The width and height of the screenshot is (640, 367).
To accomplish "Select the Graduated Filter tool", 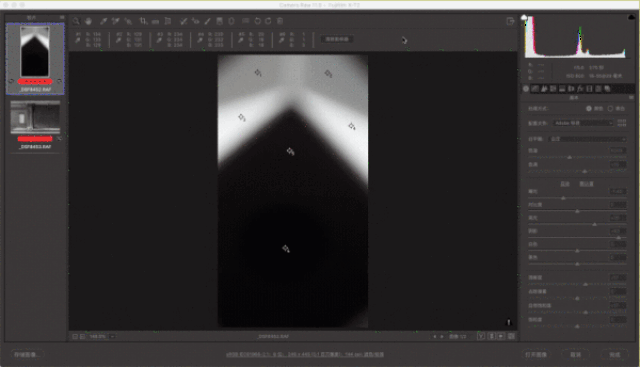I will (219, 21).
